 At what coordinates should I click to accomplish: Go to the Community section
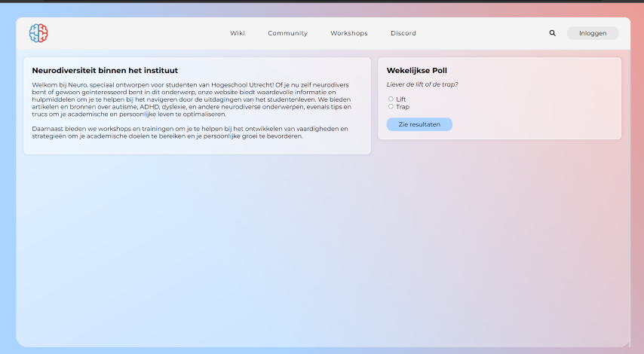pos(287,33)
